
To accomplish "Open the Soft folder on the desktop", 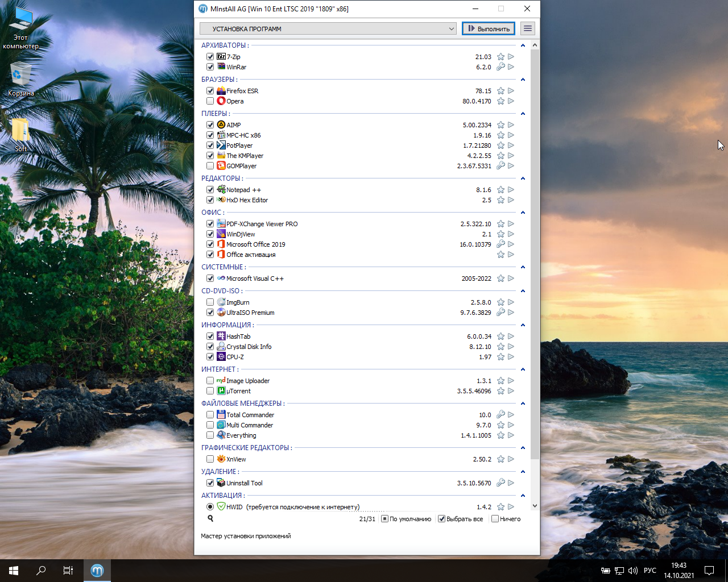I will coord(20,135).
